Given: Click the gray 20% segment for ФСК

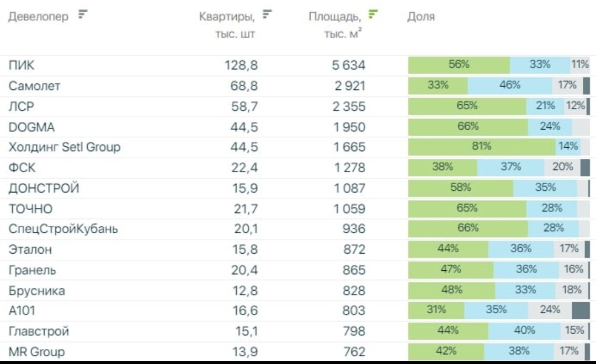Looking at the screenshot, I should tap(562, 167).
